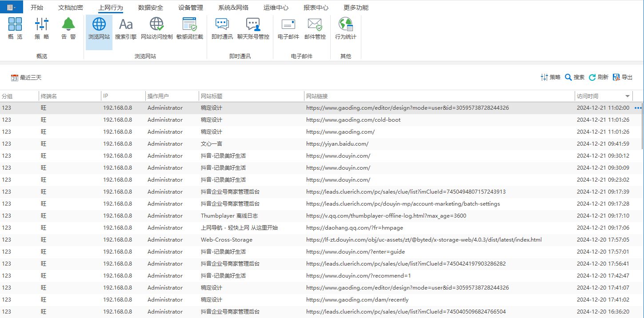The width and height of the screenshot is (644, 318).
Task: Switch to the 设备管理 tab
Action: pyautogui.click(x=190, y=8)
